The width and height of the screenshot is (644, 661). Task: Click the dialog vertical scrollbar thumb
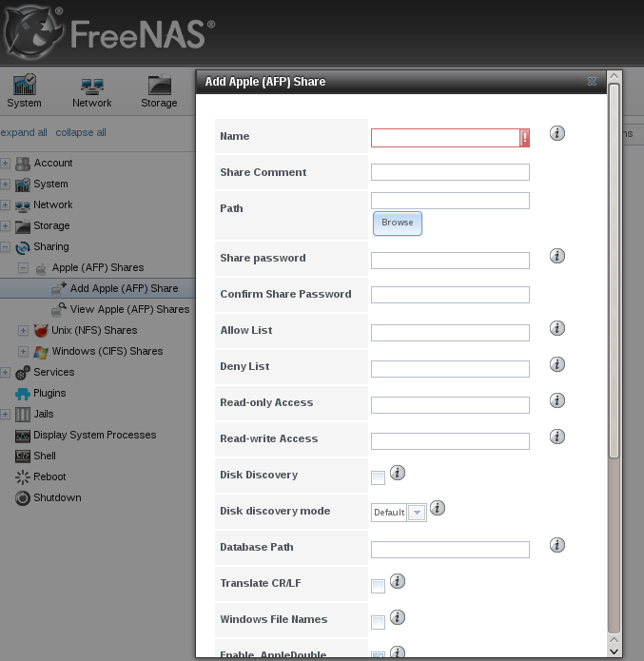[x=615, y=271]
